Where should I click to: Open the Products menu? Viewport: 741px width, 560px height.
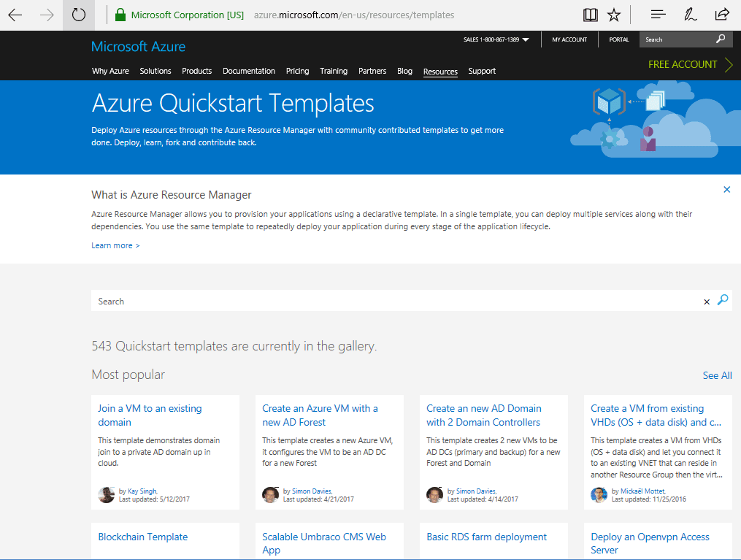196,71
